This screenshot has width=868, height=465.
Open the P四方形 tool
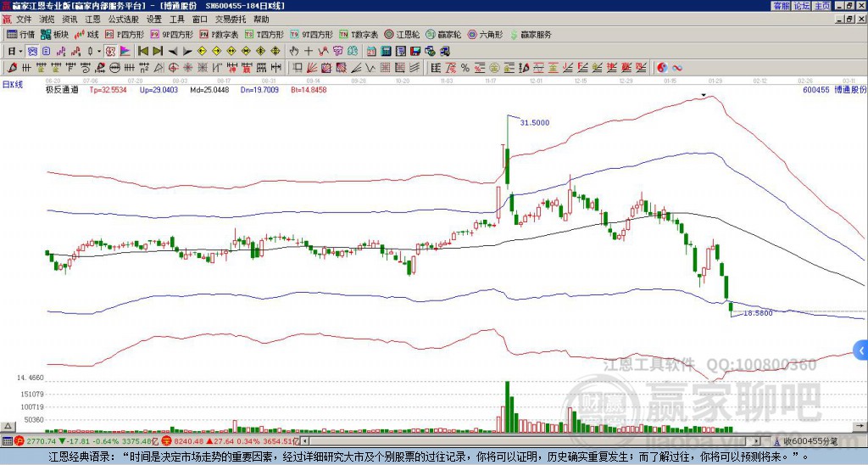coord(125,34)
